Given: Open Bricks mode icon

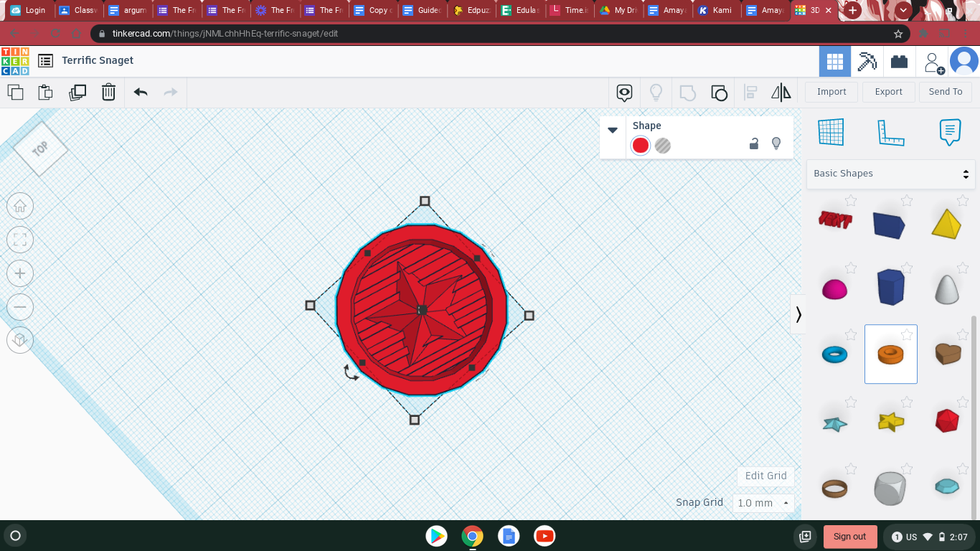Looking at the screenshot, I should point(900,62).
